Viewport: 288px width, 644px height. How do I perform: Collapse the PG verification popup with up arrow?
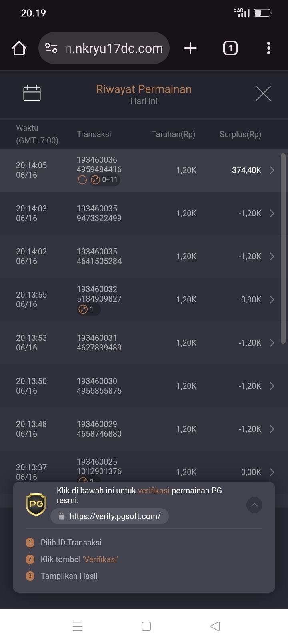pos(254,505)
